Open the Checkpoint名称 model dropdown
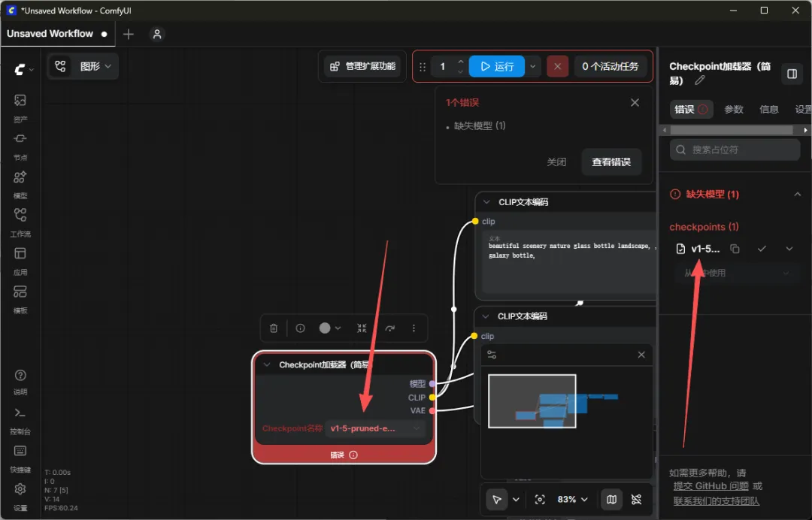Image resolution: width=812 pixels, height=520 pixels. [375, 428]
